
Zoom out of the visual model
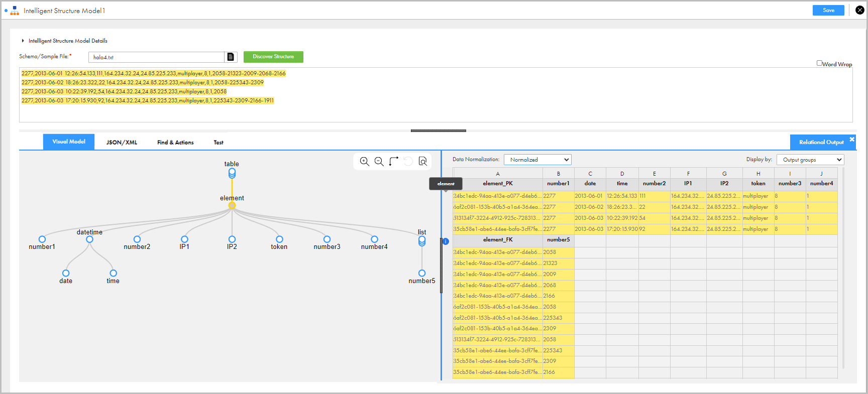click(379, 161)
